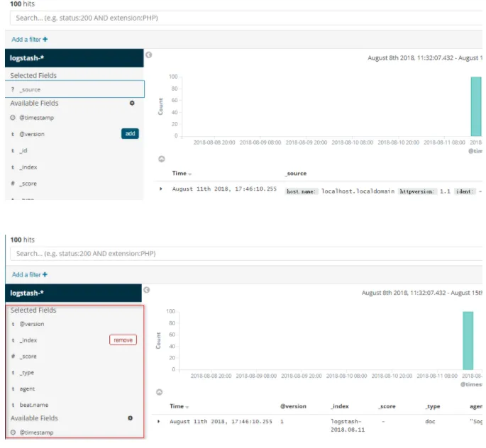Select _score in lower Selected Fields

(28, 357)
